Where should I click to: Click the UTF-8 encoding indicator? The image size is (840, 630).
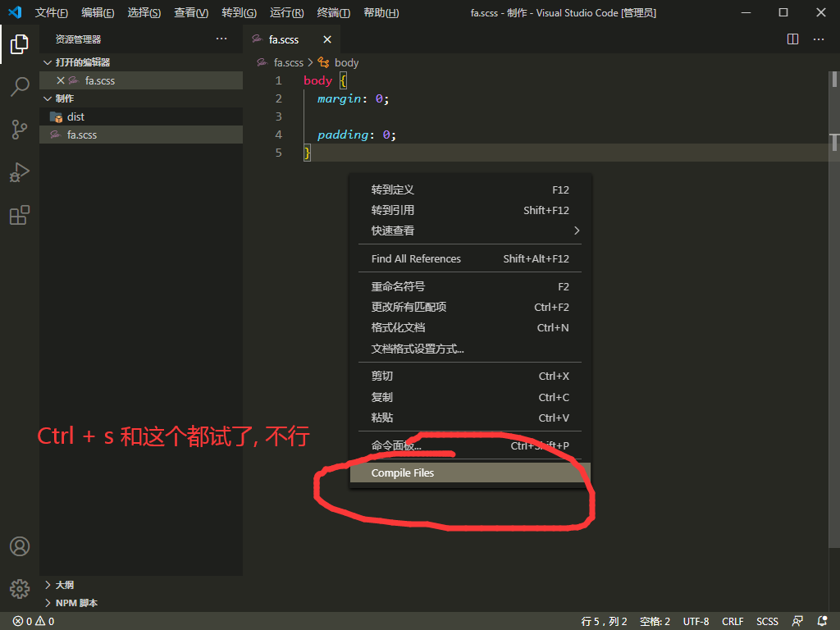(x=696, y=622)
